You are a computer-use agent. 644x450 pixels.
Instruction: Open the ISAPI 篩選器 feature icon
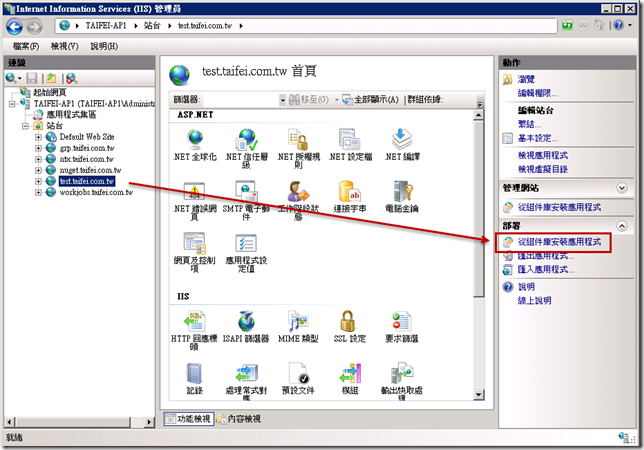tap(246, 327)
